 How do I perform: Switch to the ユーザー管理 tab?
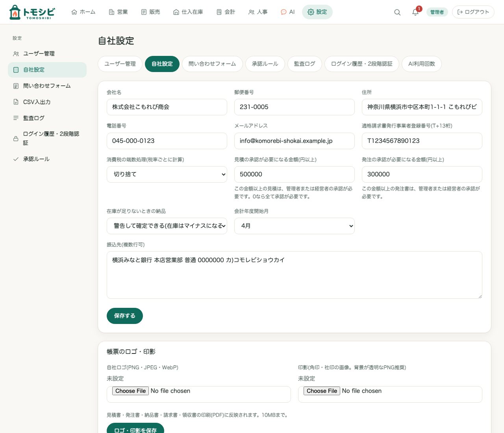click(120, 64)
